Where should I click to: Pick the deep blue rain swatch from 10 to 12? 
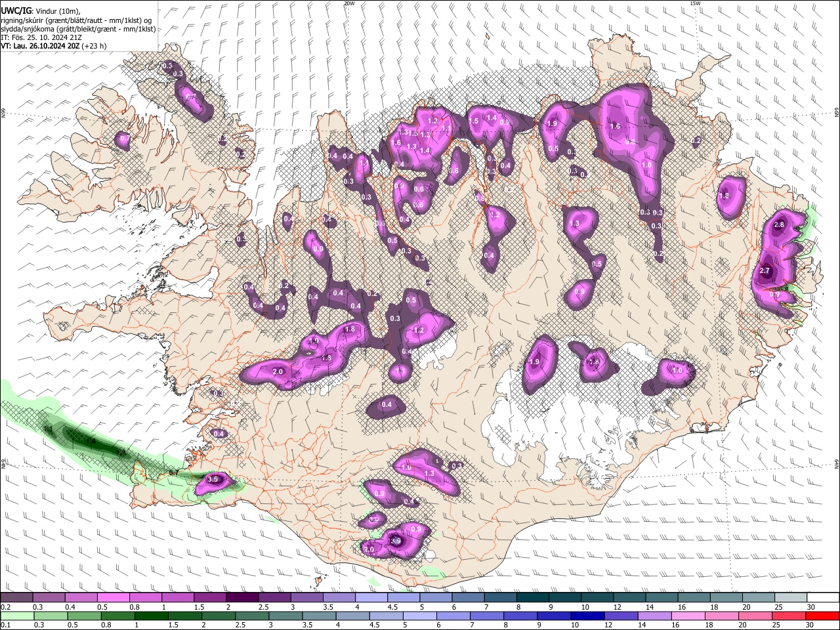[x=587, y=616]
